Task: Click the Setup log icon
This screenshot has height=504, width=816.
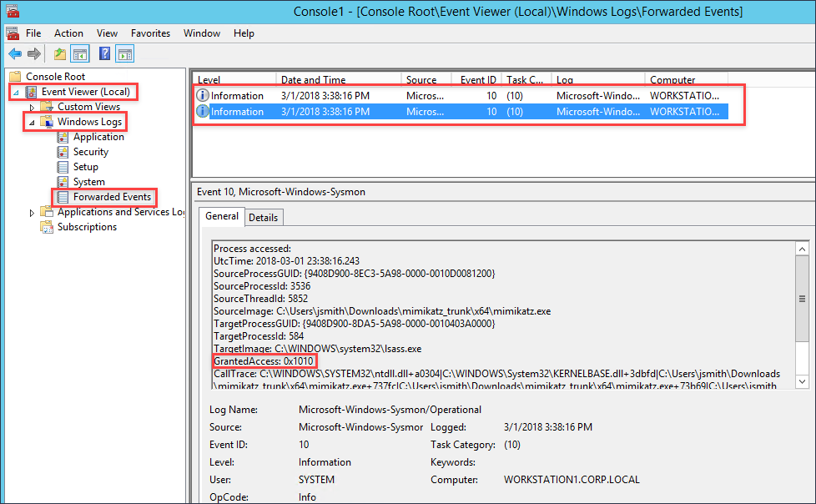Action: pyautogui.click(x=63, y=167)
